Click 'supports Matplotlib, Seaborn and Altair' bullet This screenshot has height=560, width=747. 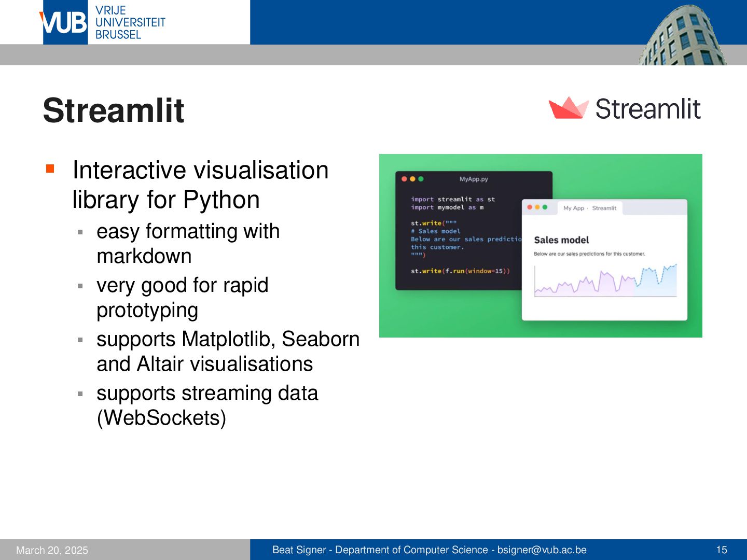228,352
